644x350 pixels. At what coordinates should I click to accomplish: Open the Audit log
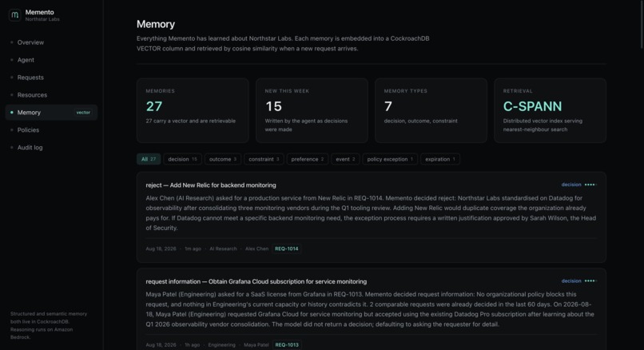click(x=30, y=148)
